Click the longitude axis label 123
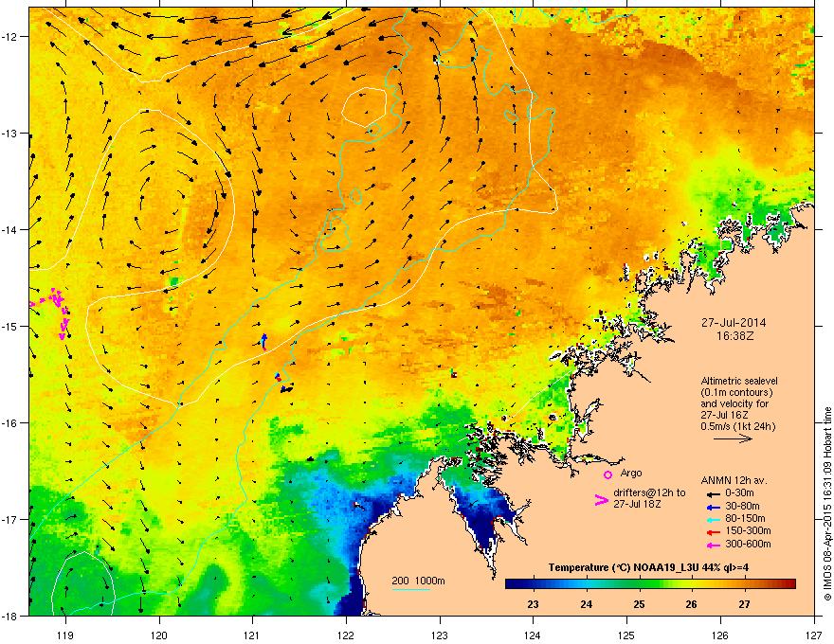This screenshot has width=834, height=644. [x=440, y=635]
